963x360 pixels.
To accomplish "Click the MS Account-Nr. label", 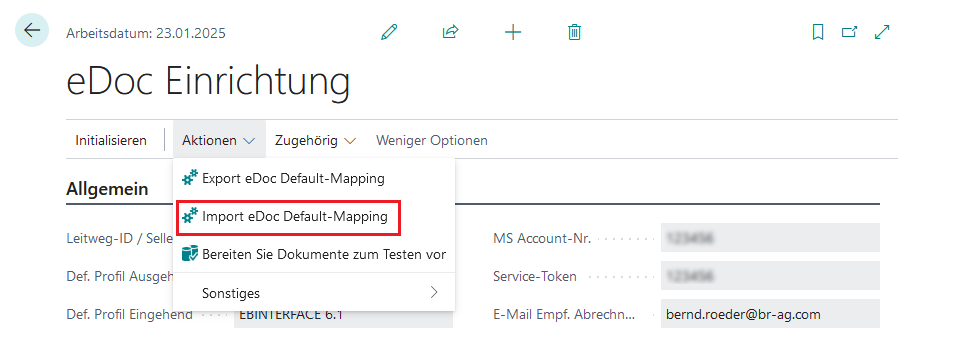I will coord(542,238).
